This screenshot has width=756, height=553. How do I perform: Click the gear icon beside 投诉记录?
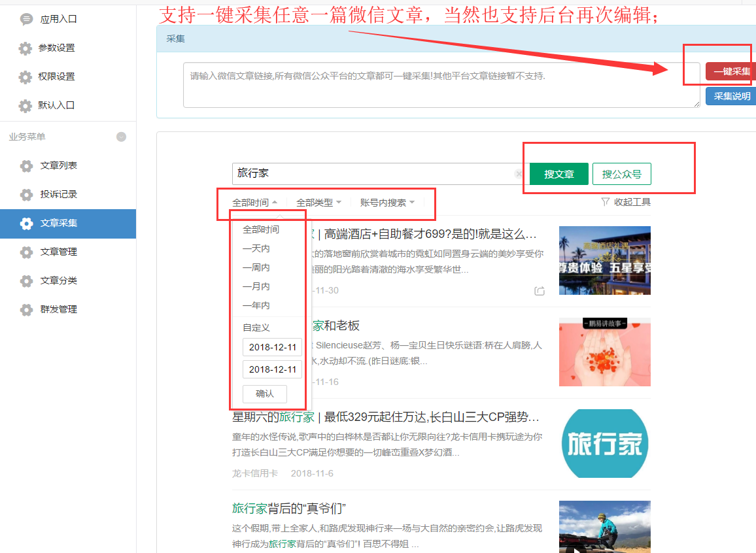tap(26, 195)
